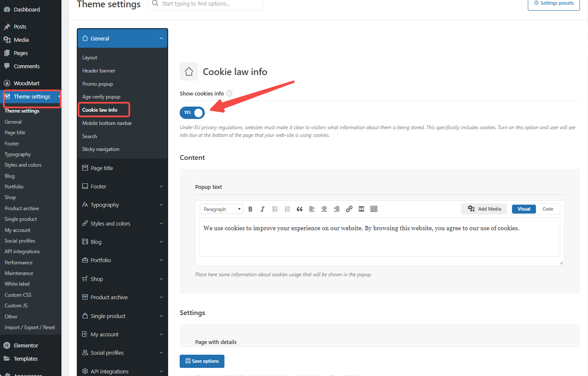
Task: Open the Paragraph format dropdown
Action: click(221, 209)
